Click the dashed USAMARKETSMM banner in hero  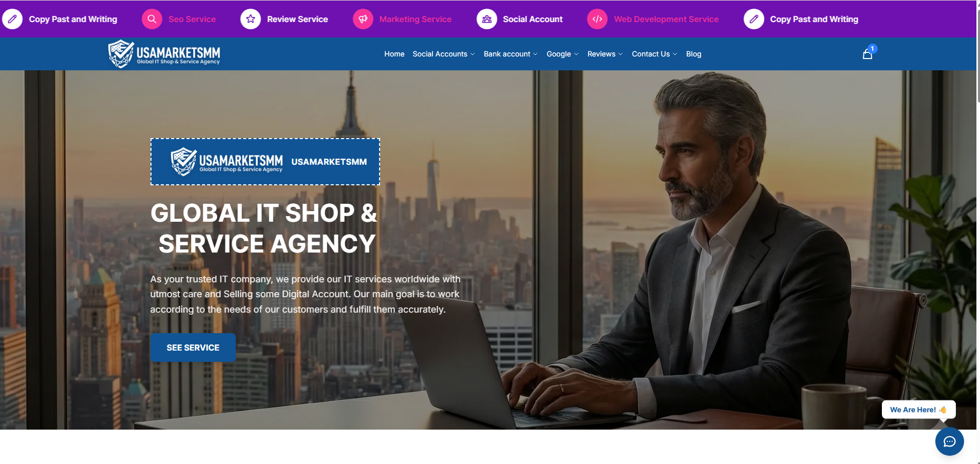tap(265, 162)
